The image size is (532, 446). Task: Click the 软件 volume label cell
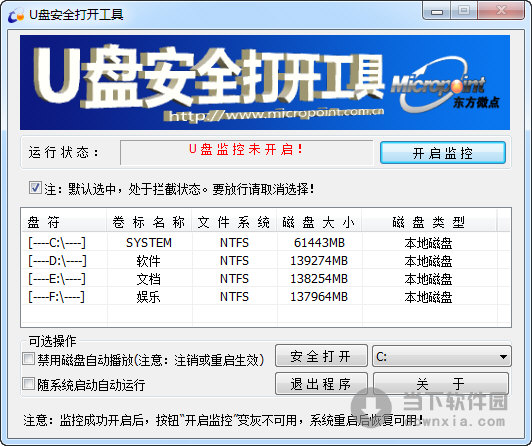148,261
